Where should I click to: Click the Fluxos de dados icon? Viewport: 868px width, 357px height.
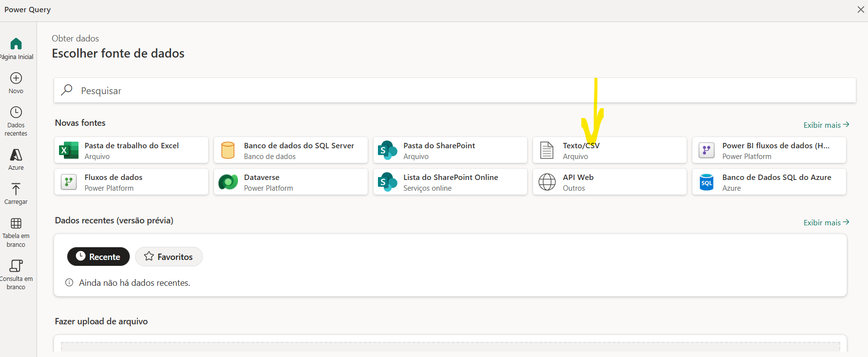69,182
